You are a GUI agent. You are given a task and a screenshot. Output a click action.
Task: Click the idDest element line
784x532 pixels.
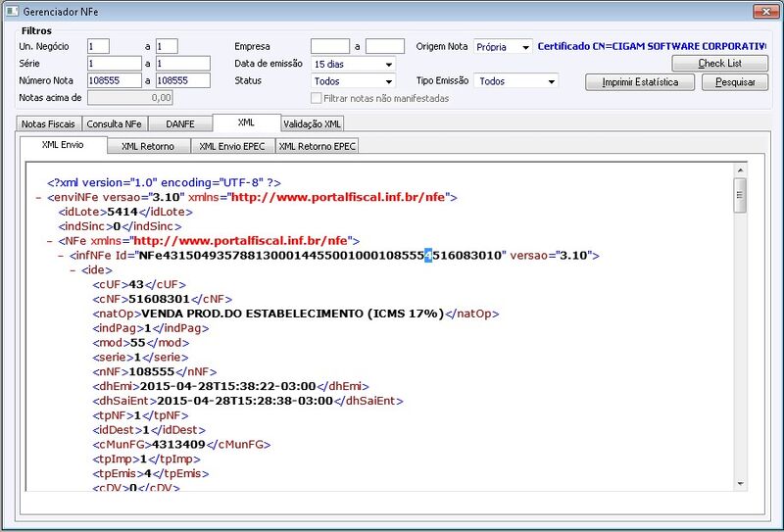click(149, 429)
